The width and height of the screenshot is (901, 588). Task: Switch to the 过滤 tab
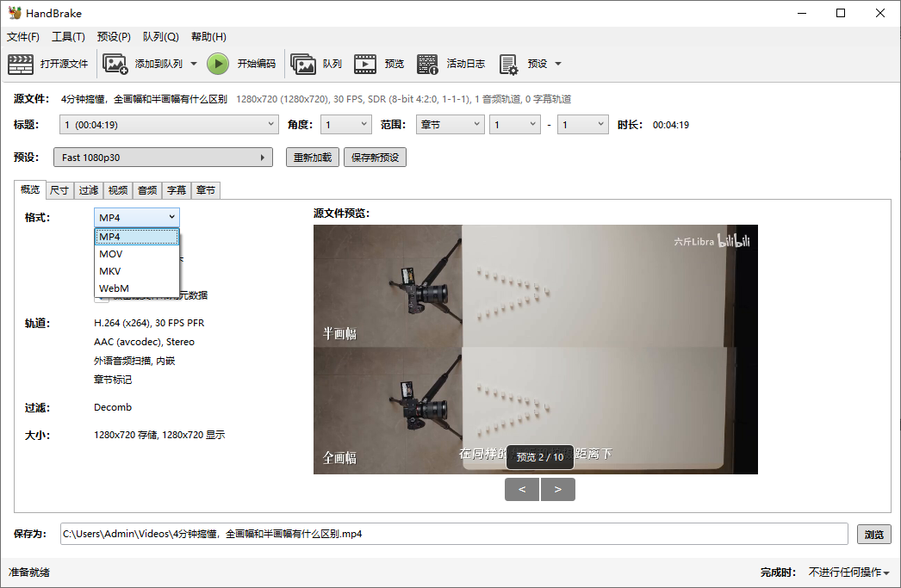[x=89, y=190]
